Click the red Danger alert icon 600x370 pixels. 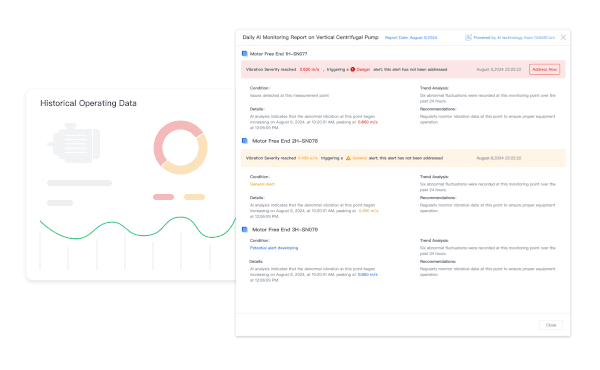(352, 69)
